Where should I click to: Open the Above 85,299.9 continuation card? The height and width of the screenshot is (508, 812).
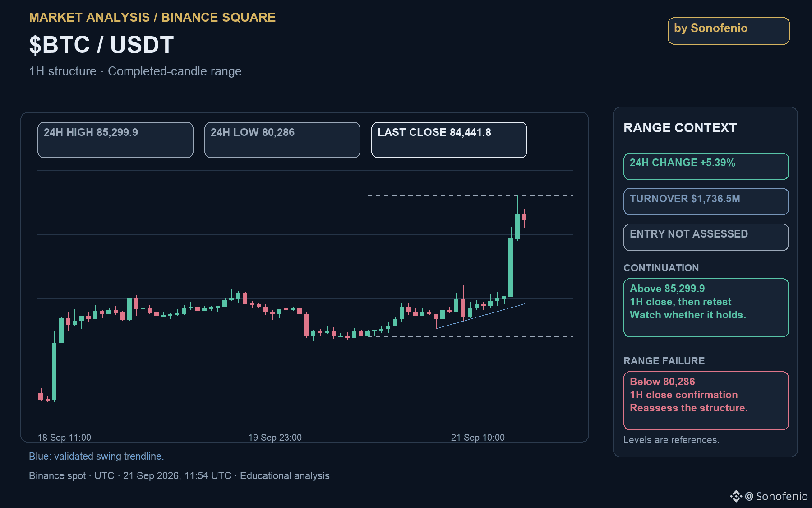click(706, 308)
